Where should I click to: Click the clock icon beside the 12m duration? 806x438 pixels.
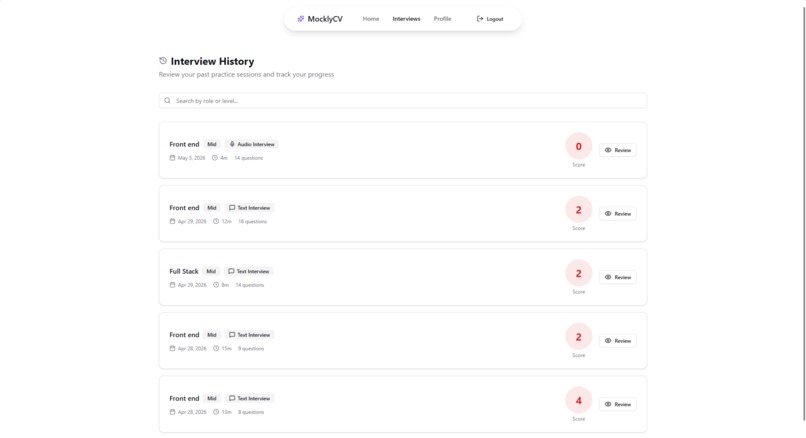click(x=216, y=222)
